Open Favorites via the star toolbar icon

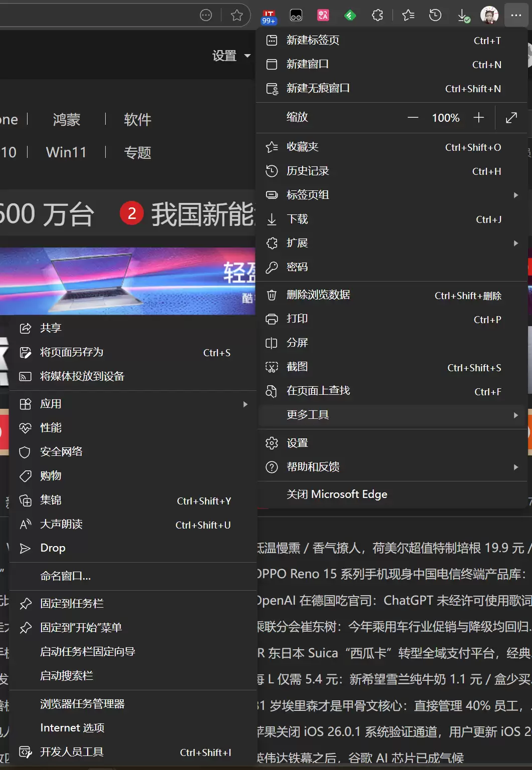coord(407,15)
